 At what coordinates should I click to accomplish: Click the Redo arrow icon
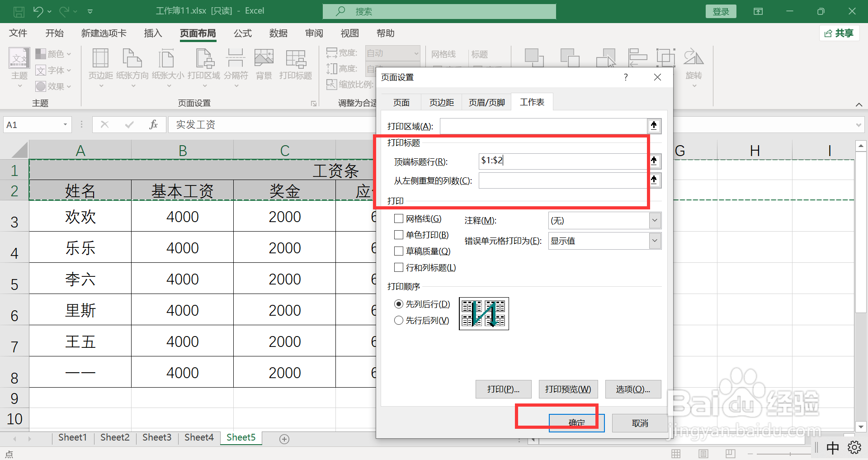[65, 12]
